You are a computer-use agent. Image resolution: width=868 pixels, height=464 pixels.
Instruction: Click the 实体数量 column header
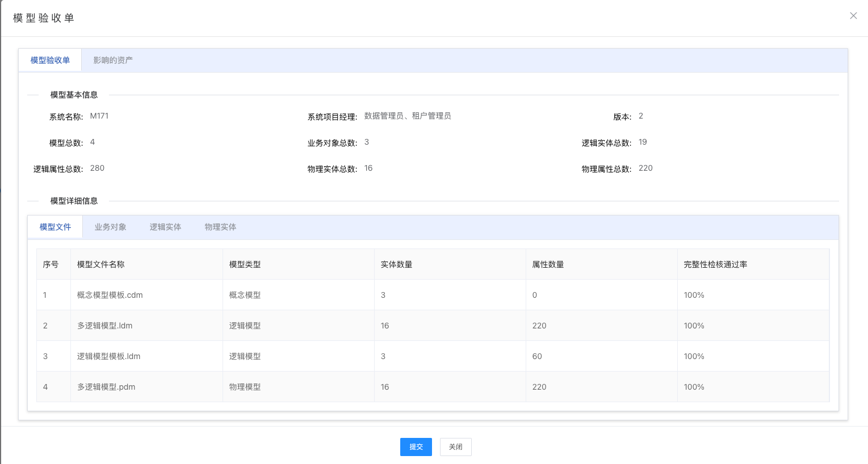396,264
